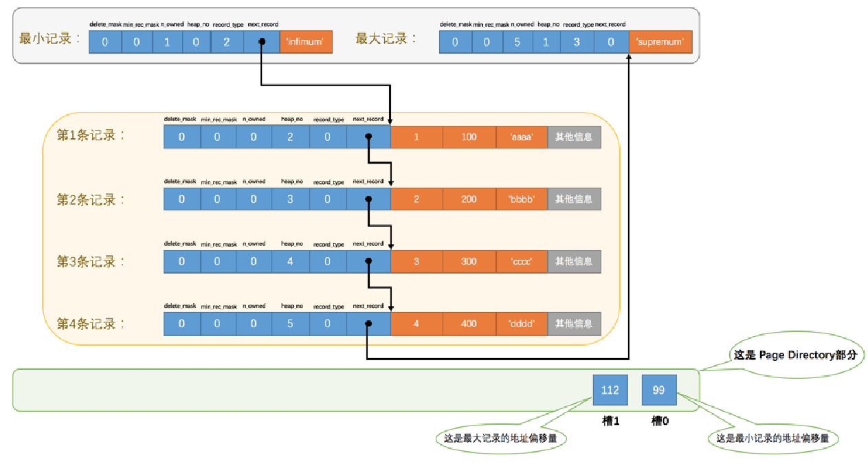This screenshot has height=464, width=868.
Task: Click heap_no cell 4 in third record
Action: [x=290, y=261]
